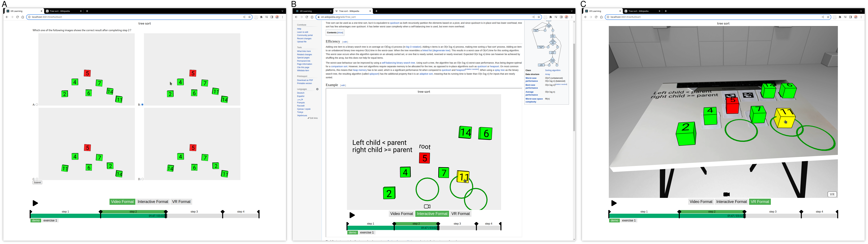
Task: Select Interactive Format in window C
Action: click(731, 201)
